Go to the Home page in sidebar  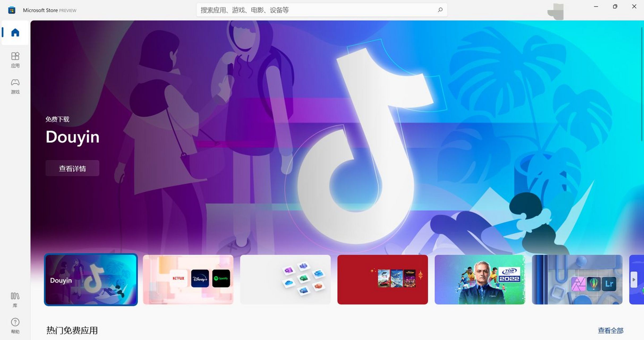click(15, 33)
